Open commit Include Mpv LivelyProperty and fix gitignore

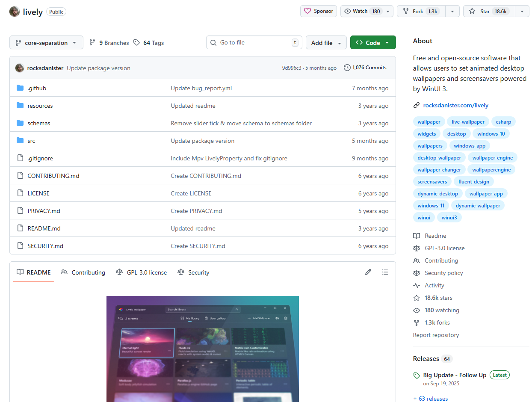tap(229, 158)
